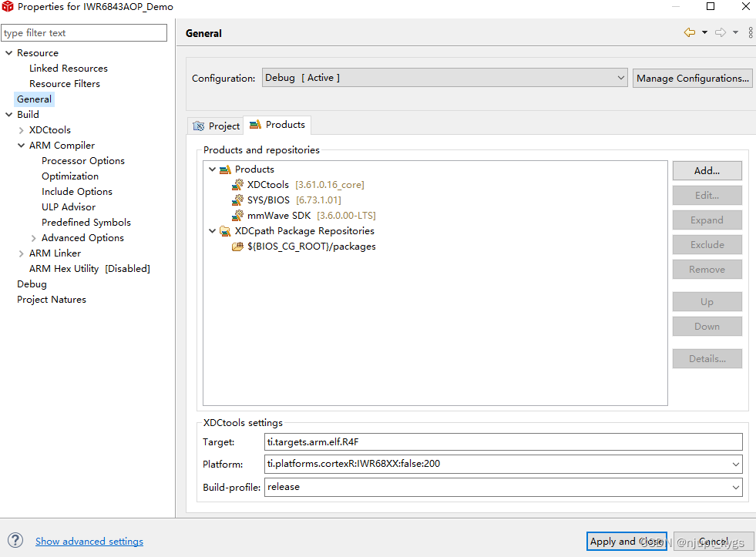This screenshot has width=756, height=557.
Task: Select Linked Resources in tree
Action: [69, 68]
